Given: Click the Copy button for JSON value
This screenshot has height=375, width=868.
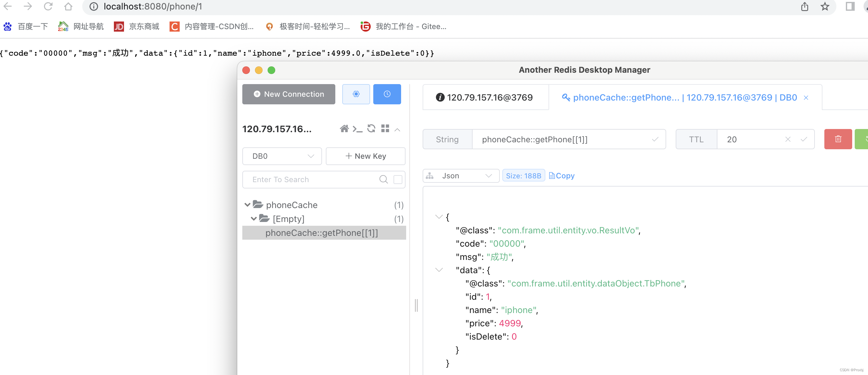Looking at the screenshot, I should click(561, 175).
